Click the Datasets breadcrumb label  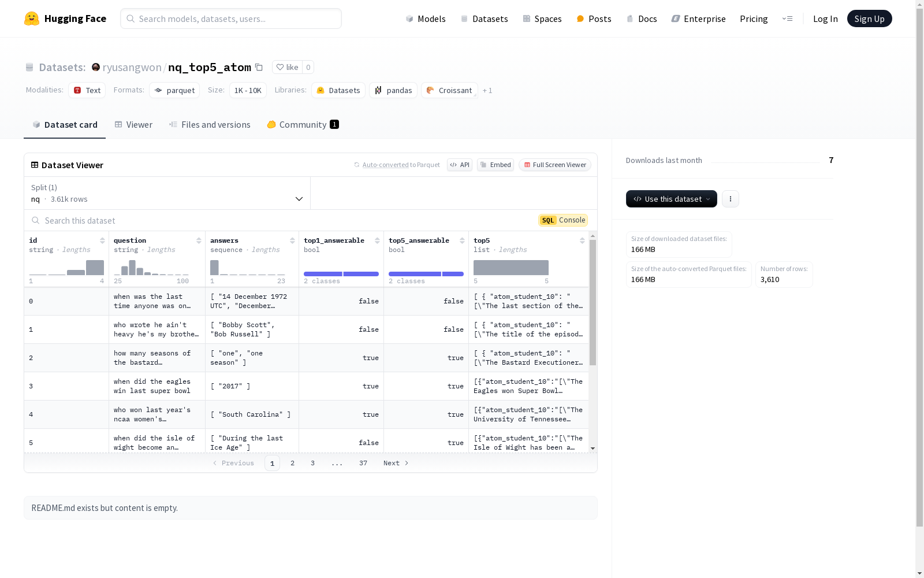(x=62, y=67)
